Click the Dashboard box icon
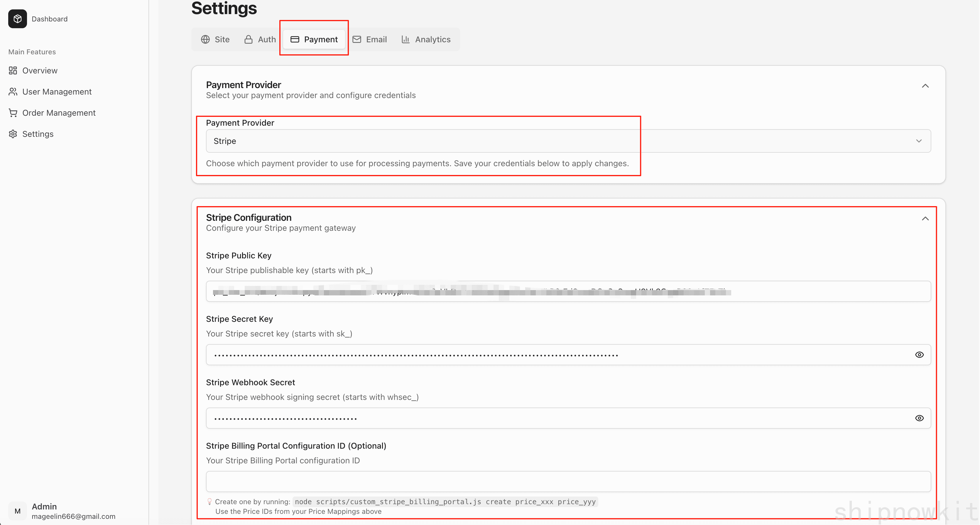Screen dimensions: 980x525 click(17, 19)
